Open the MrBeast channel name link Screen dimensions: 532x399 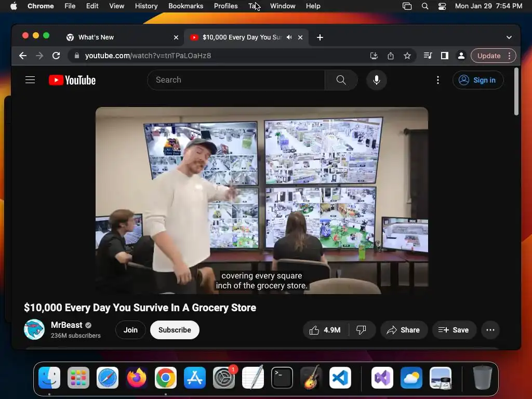tap(66, 325)
